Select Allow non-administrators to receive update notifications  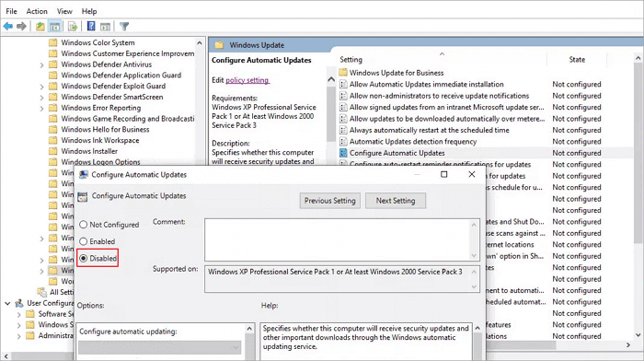[439, 96]
